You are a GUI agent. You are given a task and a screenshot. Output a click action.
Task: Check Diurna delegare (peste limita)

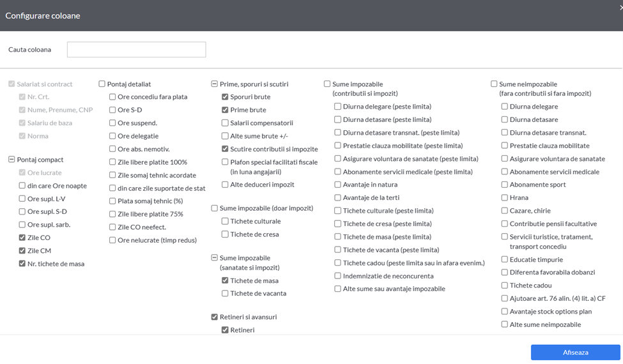(338, 107)
